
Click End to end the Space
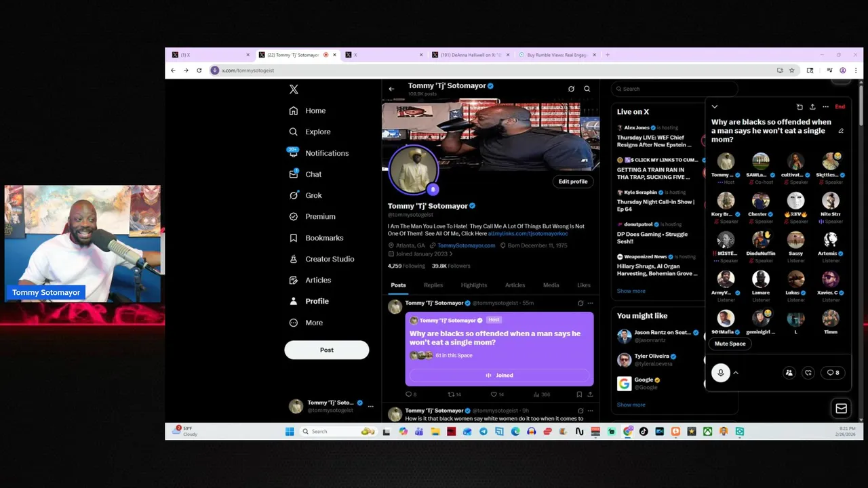840,106
